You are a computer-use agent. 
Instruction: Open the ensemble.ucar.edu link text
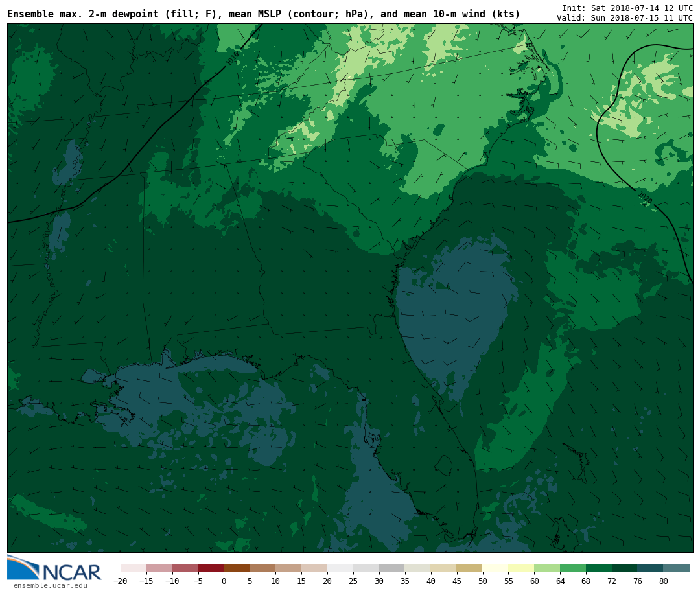50,586
